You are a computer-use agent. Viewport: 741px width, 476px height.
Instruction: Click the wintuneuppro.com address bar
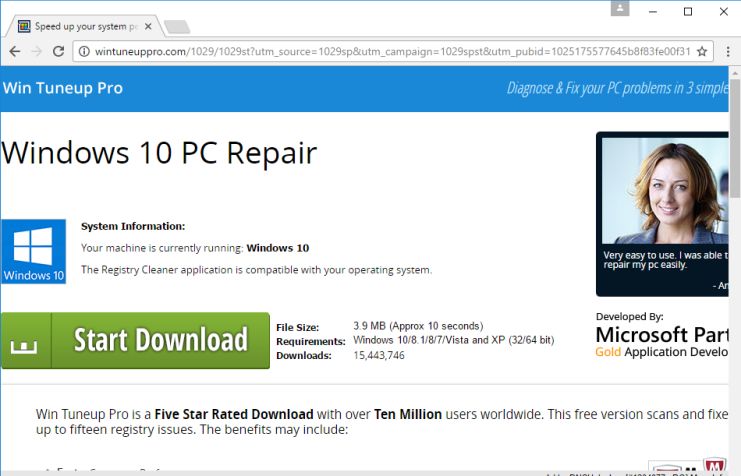pyautogui.click(x=392, y=51)
